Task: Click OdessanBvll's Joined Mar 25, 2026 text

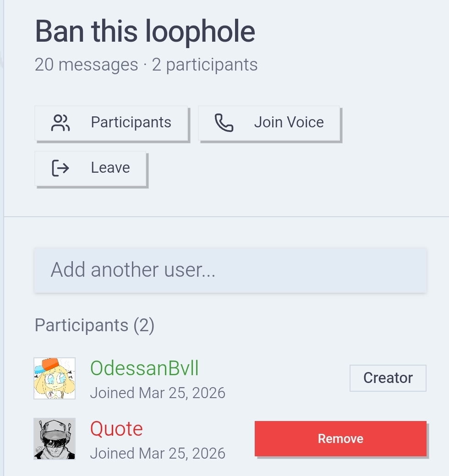Action: 158,393
